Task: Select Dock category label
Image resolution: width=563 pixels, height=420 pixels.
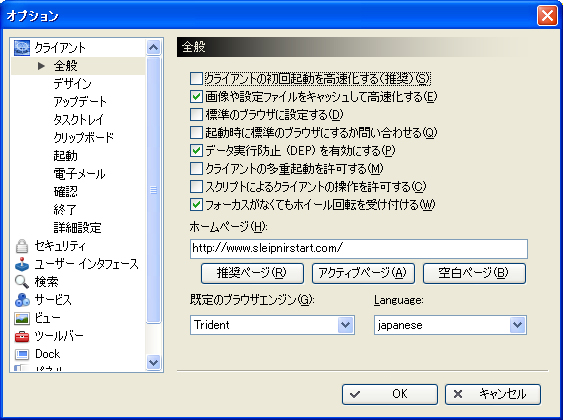Action: [x=47, y=354]
